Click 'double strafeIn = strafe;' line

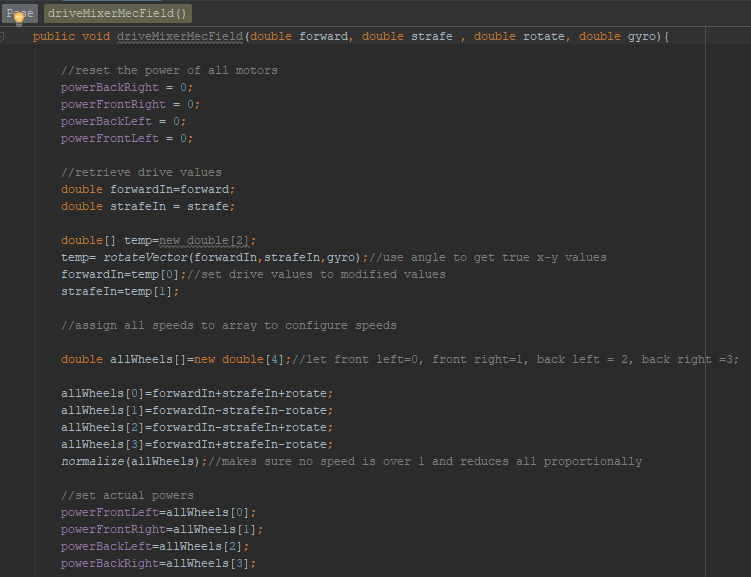pos(148,206)
